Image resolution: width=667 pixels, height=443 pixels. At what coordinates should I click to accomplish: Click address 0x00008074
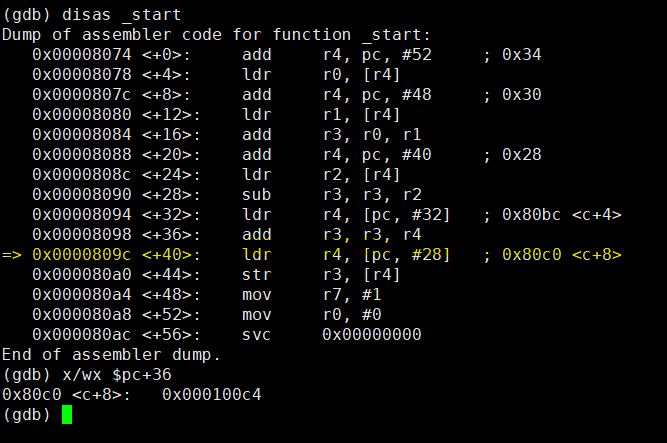(82, 55)
